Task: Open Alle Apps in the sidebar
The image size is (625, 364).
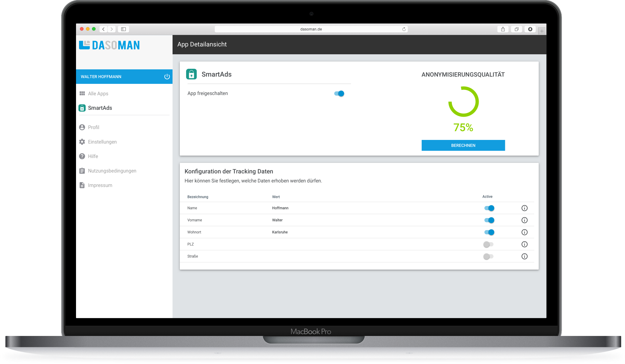Action: pyautogui.click(x=98, y=93)
